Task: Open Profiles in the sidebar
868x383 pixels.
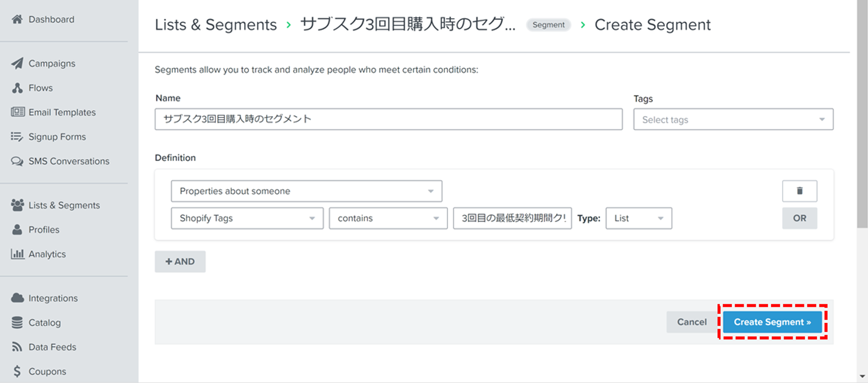Action: click(x=44, y=230)
